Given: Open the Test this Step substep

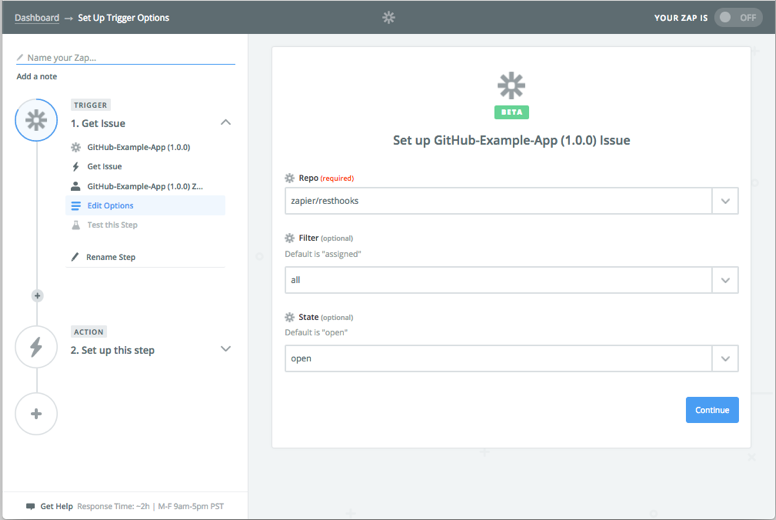Looking at the screenshot, I should tap(112, 225).
